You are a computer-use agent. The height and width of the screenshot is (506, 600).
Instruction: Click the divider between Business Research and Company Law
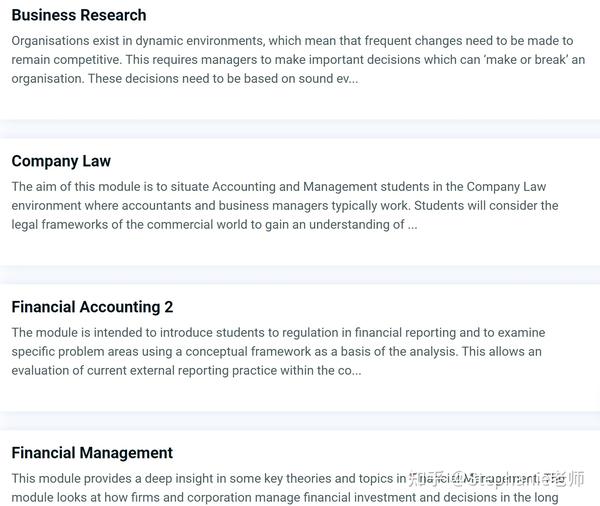point(300,129)
